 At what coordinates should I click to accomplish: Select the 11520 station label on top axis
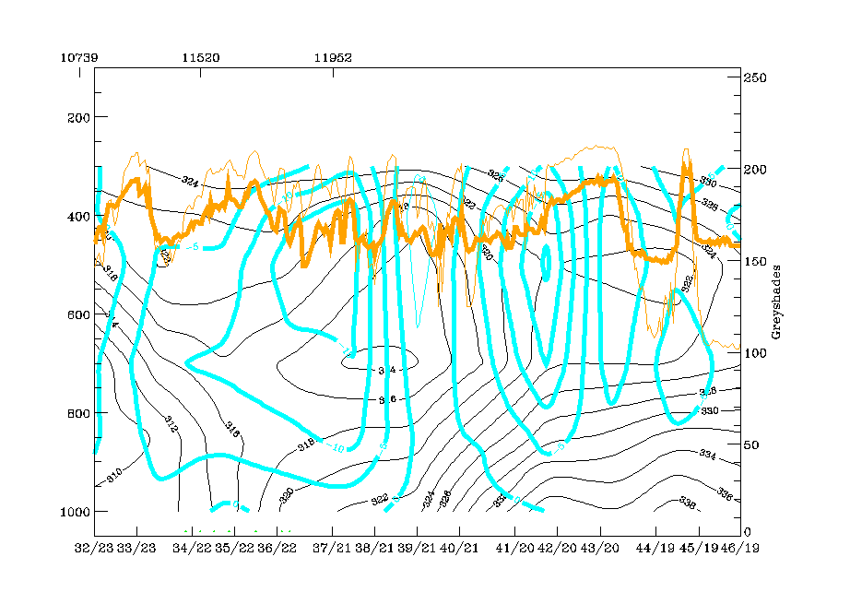click(200, 56)
